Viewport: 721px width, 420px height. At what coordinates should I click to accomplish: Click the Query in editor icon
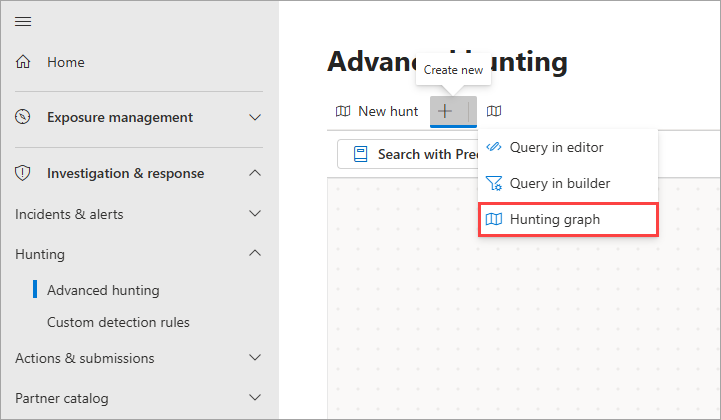[493, 147]
